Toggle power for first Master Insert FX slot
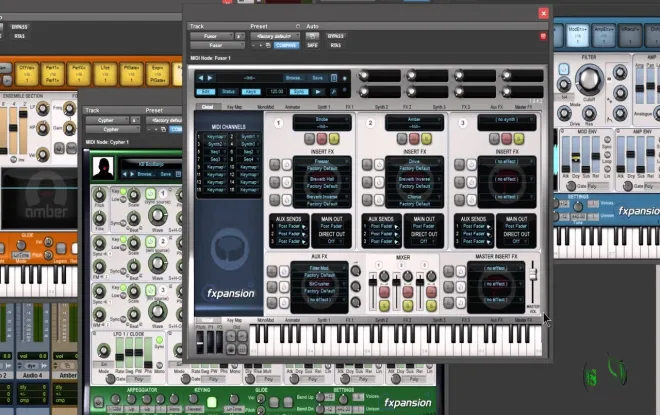 coord(460,271)
